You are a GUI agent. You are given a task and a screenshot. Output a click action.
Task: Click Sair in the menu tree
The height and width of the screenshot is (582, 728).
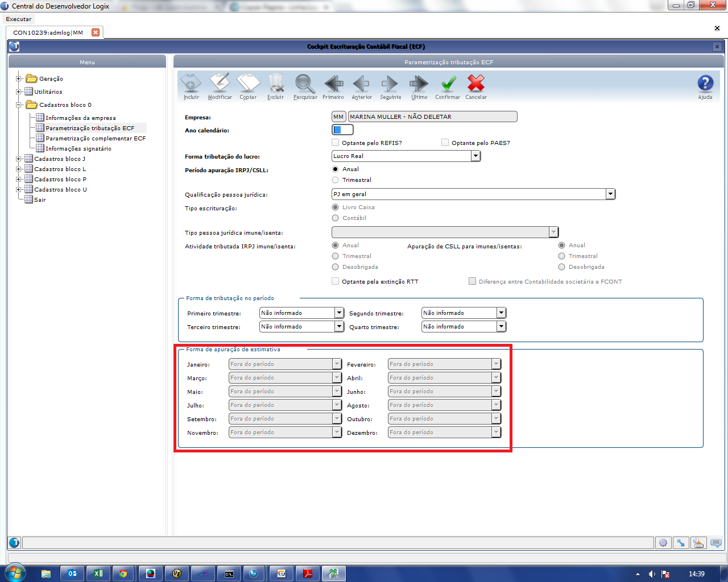pos(40,199)
